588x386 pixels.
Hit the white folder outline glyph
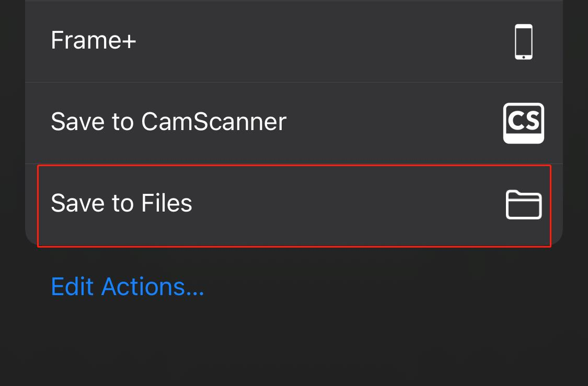pyautogui.click(x=523, y=204)
